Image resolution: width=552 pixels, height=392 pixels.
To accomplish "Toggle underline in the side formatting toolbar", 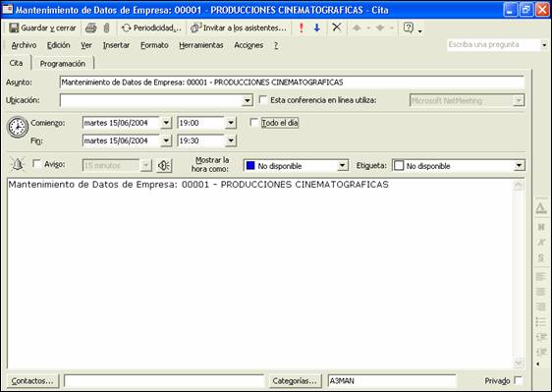I will [541, 257].
